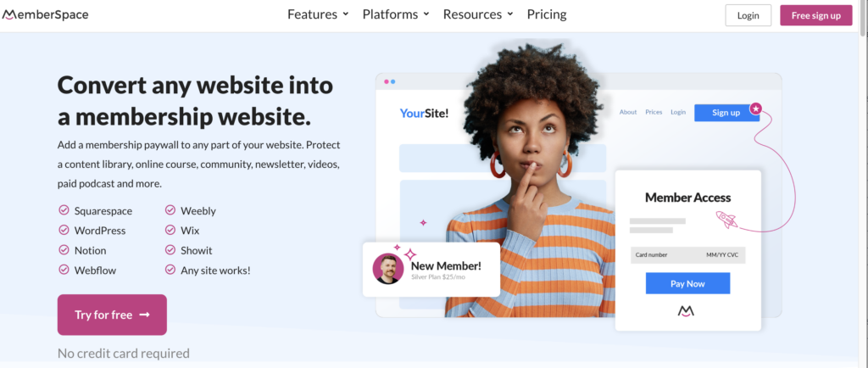Click the star badge on Sign up
Screen dimensions: 868x368
tap(755, 109)
